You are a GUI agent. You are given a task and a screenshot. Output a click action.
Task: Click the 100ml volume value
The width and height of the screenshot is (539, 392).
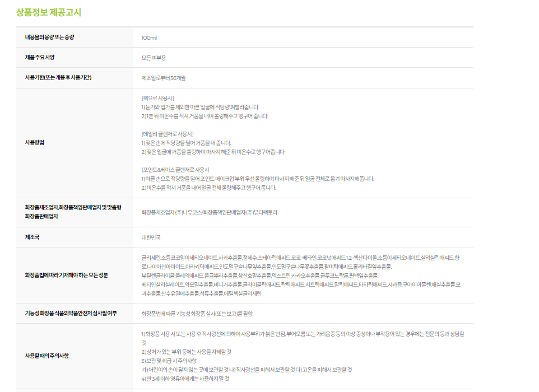point(149,38)
